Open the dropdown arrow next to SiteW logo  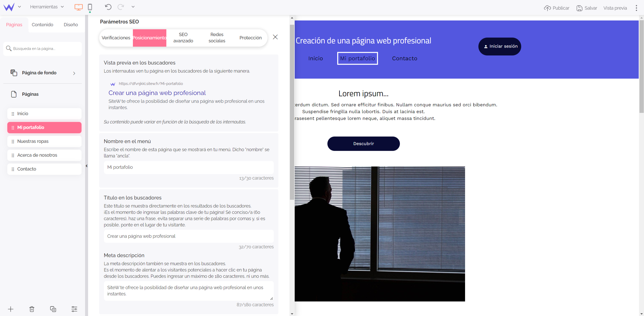tap(19, 7)
